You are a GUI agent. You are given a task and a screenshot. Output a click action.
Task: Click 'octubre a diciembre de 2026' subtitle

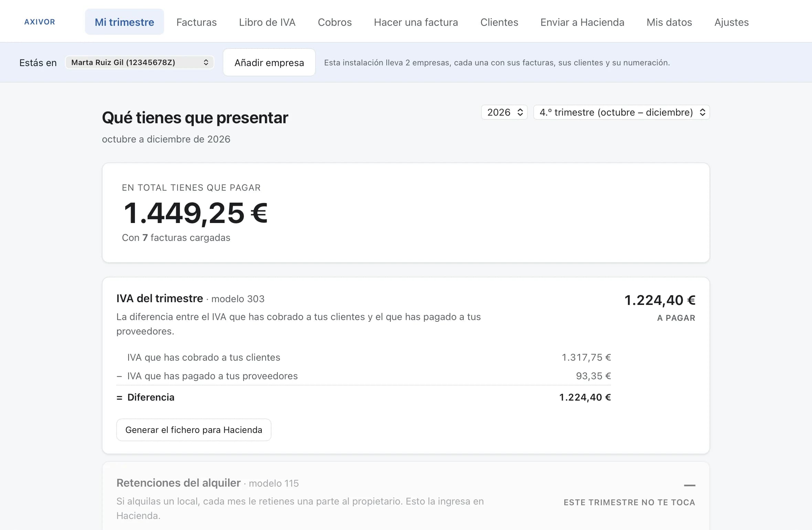coord(166,139)
